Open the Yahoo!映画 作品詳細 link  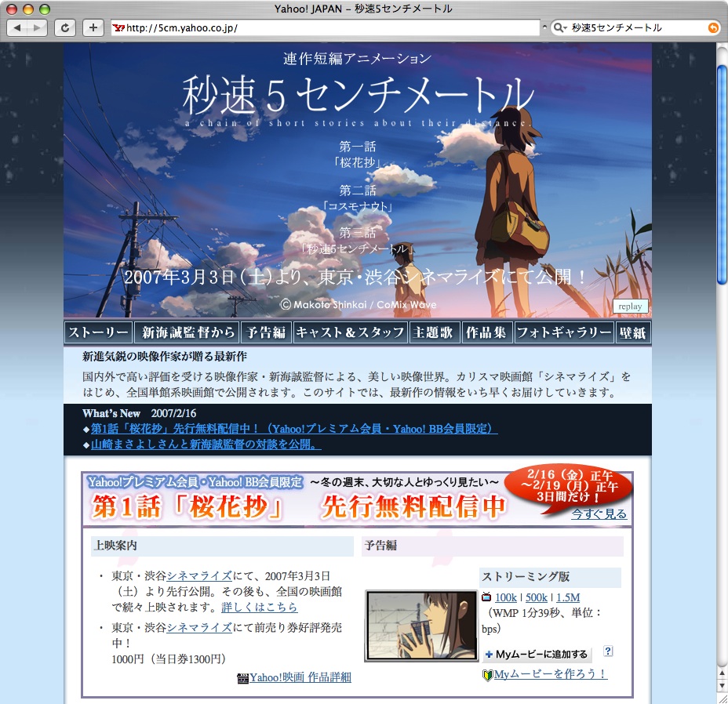coord(300,677)
